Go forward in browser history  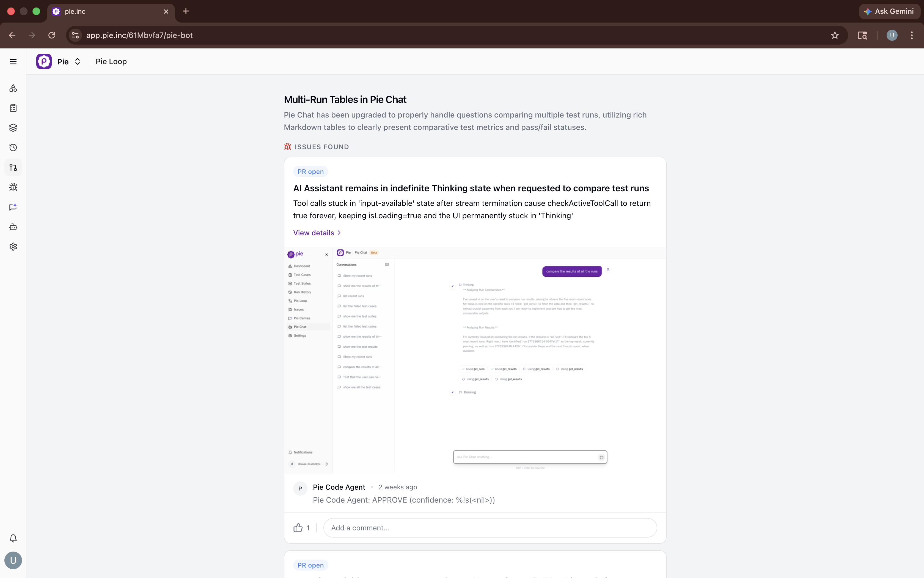coord(32,35)
